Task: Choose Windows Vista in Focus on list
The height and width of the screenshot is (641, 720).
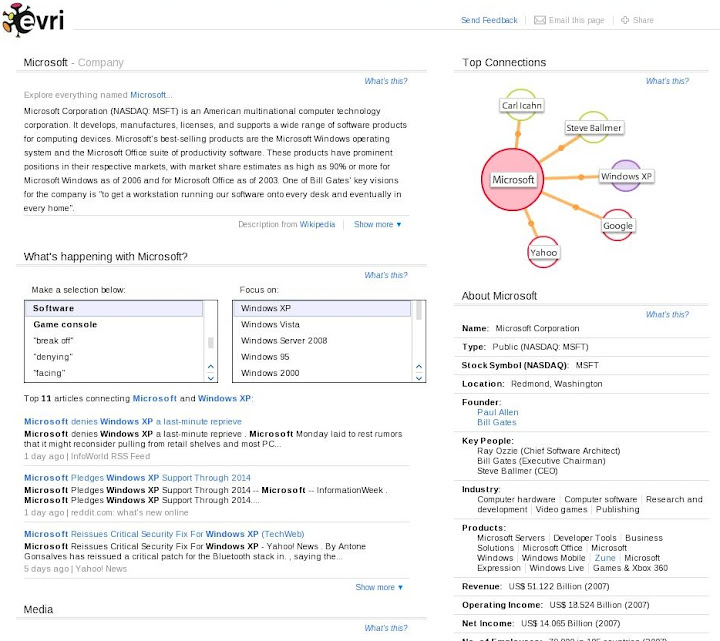Action: pyautogui.click(x=322, y=325)
